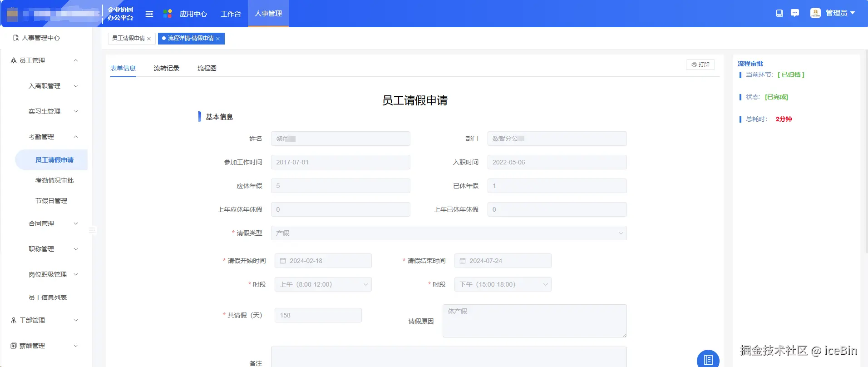Click the administrator avatar icon
Image resolution: width=868 pixels, height=367 pixels.
[x=815, y=13]
